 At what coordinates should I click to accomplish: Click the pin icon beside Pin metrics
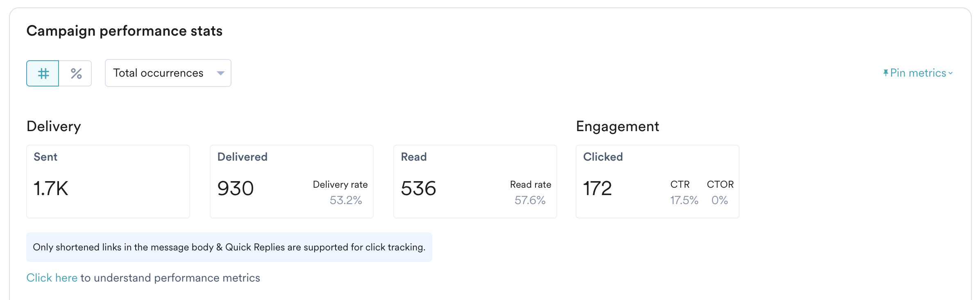885,73
